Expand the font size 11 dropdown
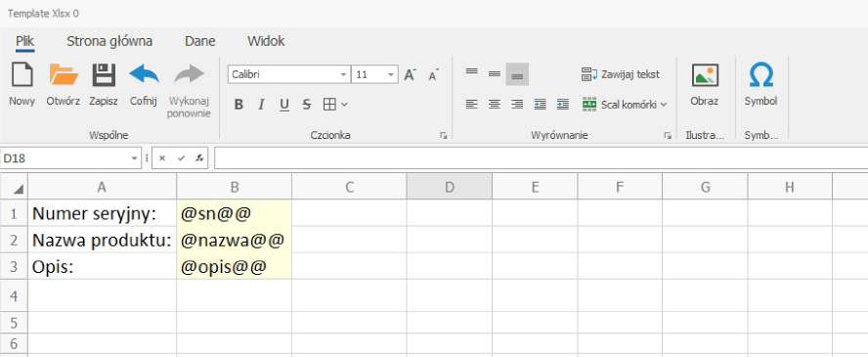868x357 pixels. pos(391,74)
